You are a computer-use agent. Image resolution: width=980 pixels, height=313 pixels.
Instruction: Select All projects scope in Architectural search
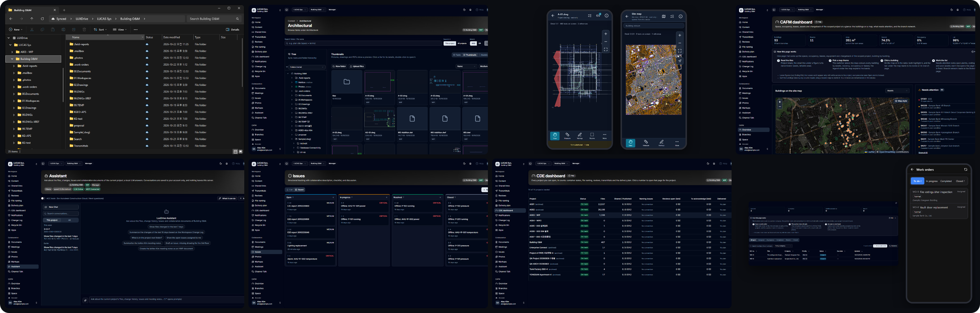tap(462, 43)
